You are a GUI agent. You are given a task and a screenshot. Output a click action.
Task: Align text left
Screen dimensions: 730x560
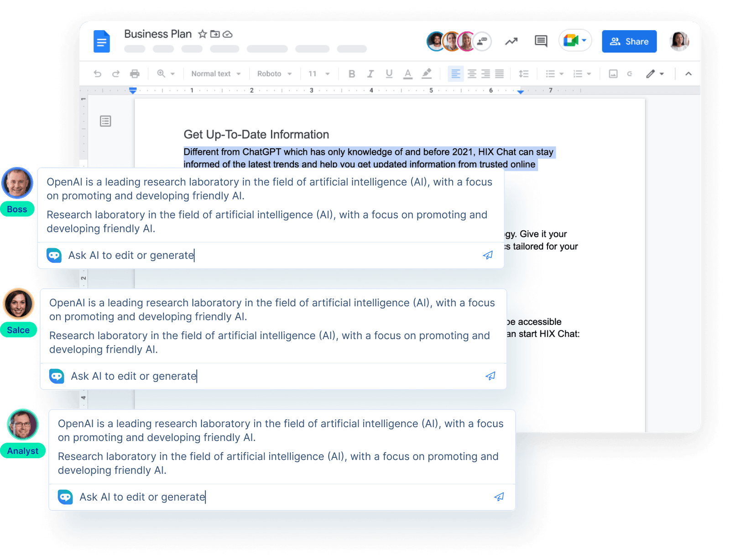tap(456, 74)
